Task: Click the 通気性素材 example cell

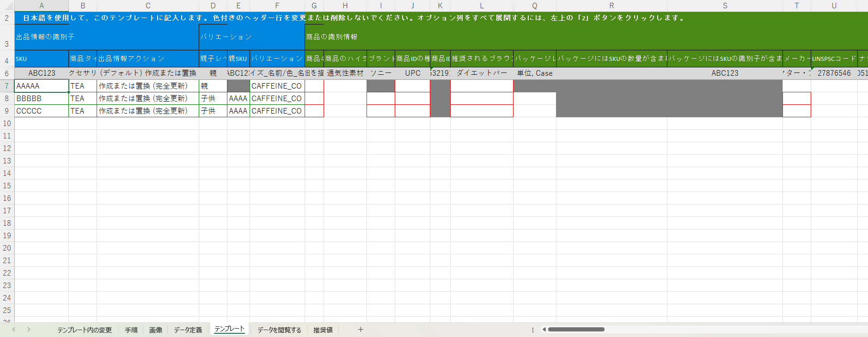Action: 345,73
